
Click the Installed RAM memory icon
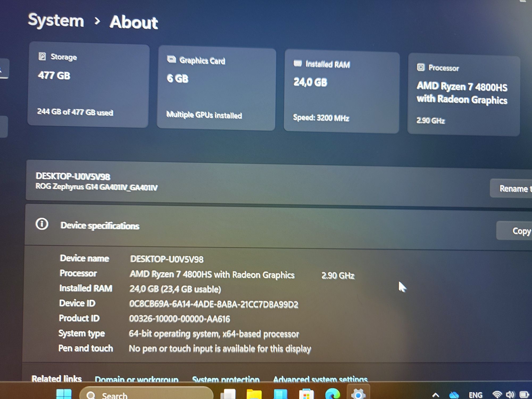click(298, 64)
